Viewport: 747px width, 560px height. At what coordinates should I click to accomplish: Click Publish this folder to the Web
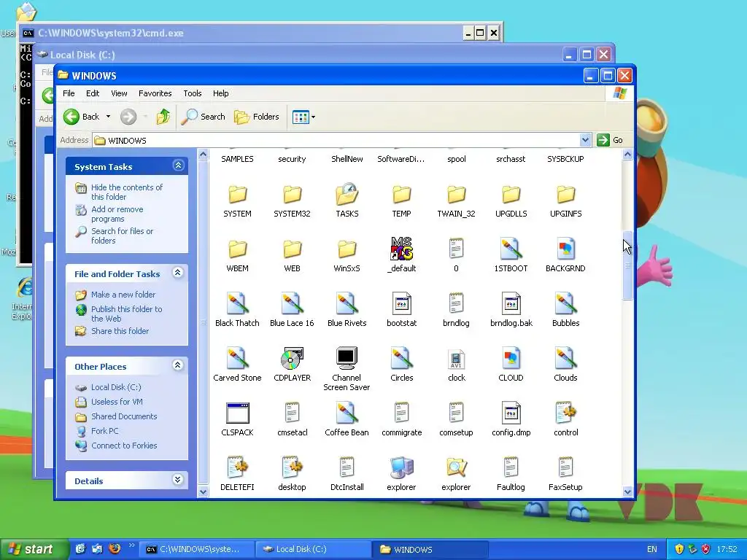tap(126, 314)
